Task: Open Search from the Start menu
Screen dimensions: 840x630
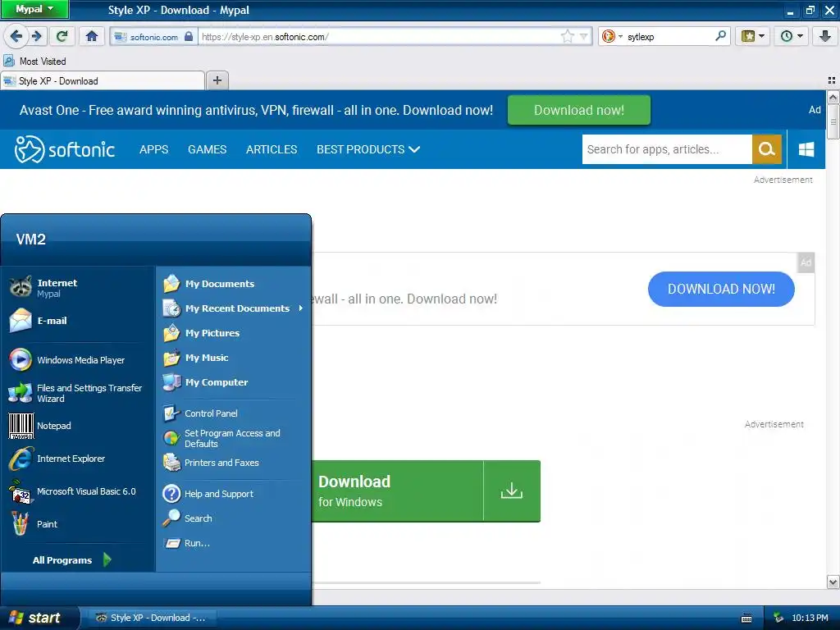Action: point(234,518)
